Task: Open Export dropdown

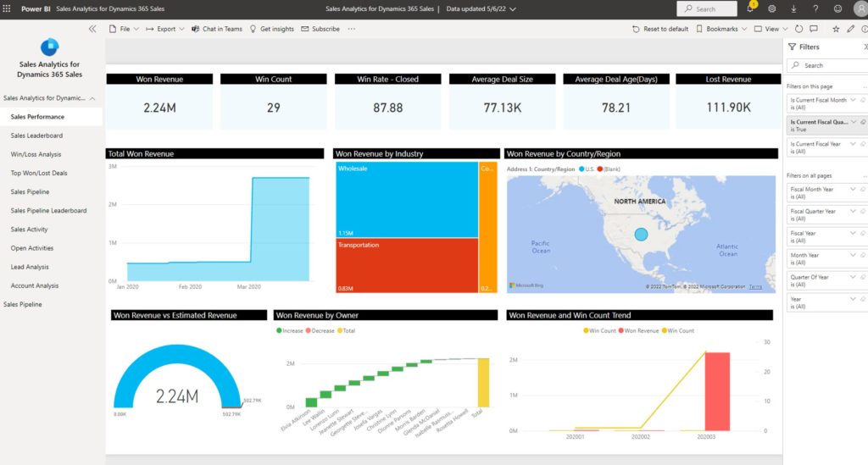Action: tap(165, 29)
